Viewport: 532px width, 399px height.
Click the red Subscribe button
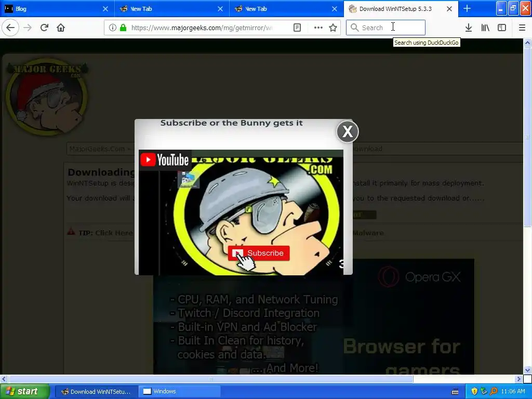259,253
